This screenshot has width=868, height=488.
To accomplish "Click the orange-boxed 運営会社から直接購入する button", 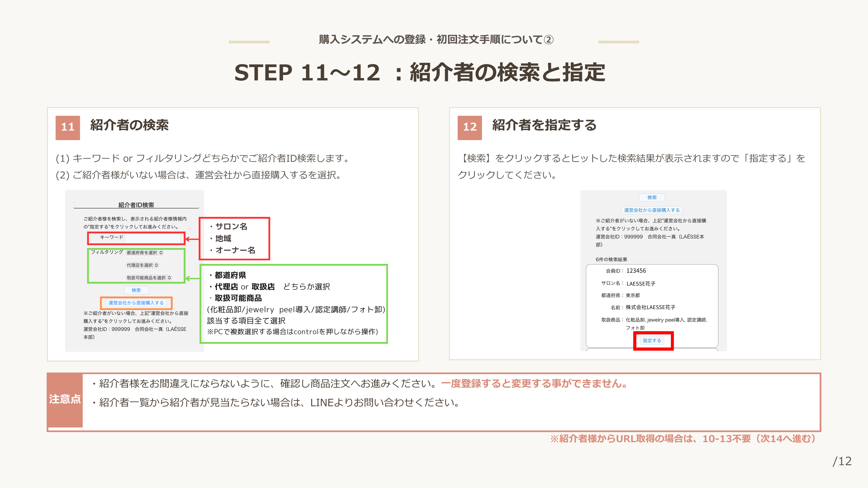I will [136, 303].
